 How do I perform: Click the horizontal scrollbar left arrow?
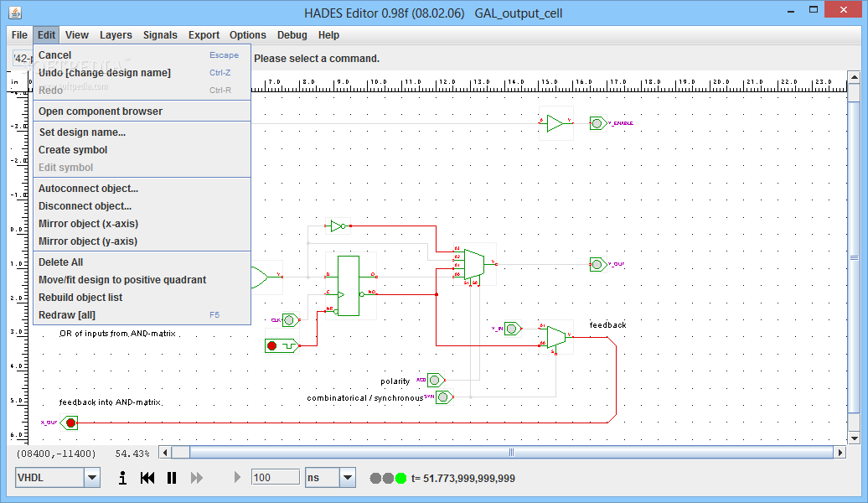(165, 453)
